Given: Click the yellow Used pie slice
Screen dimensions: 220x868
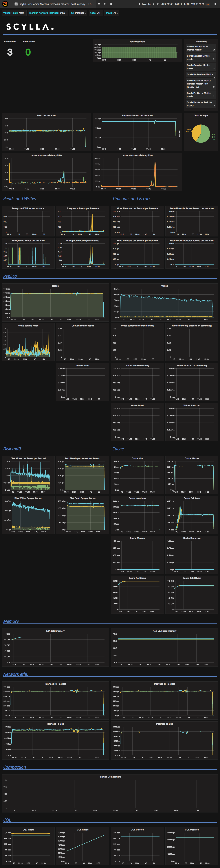Looking at the screenshot, I should (x=196, y=132).
